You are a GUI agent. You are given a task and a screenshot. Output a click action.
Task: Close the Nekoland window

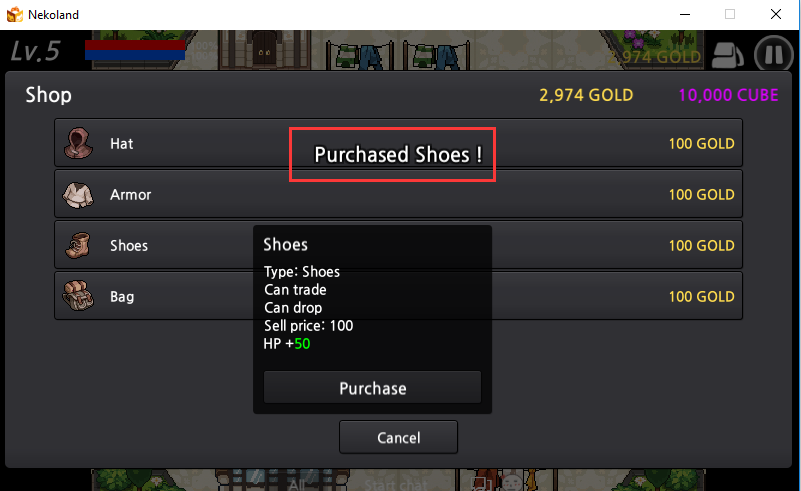point(775,15)
